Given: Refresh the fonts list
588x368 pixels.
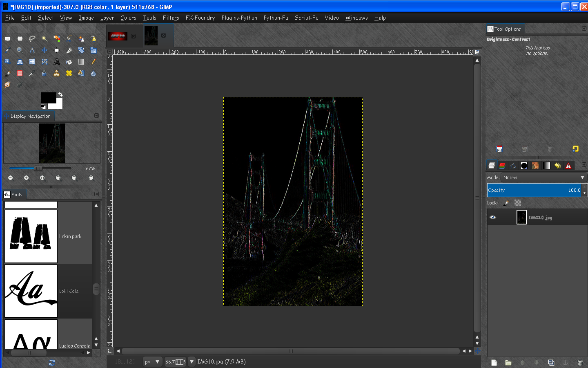Looking at the screenshot, I should [x=51, y=362].
